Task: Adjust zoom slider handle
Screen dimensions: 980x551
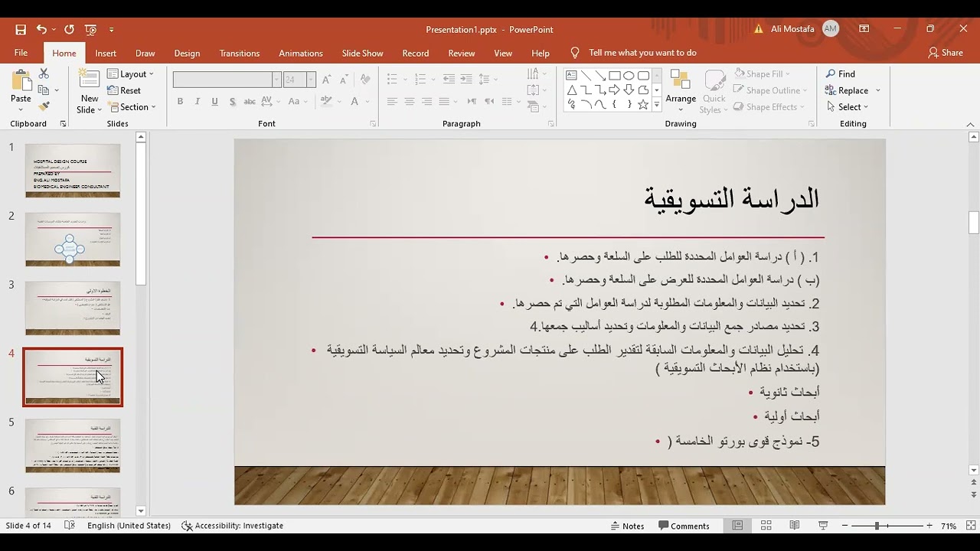Action: pyautogui.click(x=877, y=526)
